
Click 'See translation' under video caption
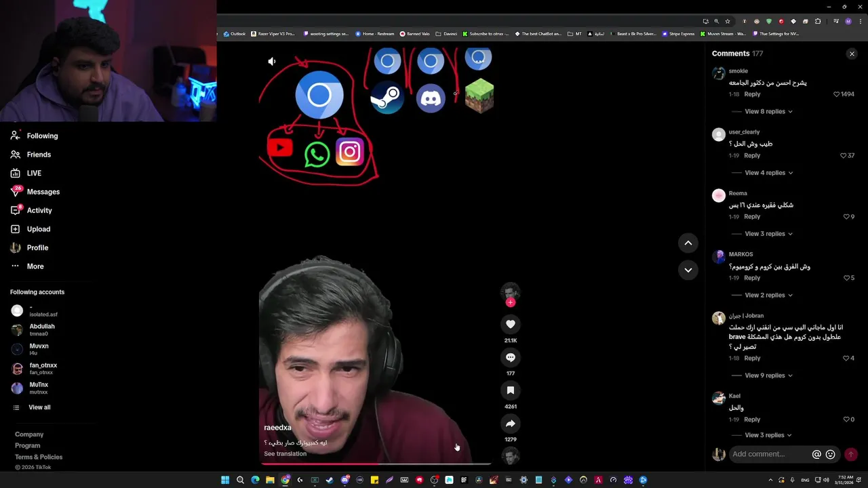285,454
